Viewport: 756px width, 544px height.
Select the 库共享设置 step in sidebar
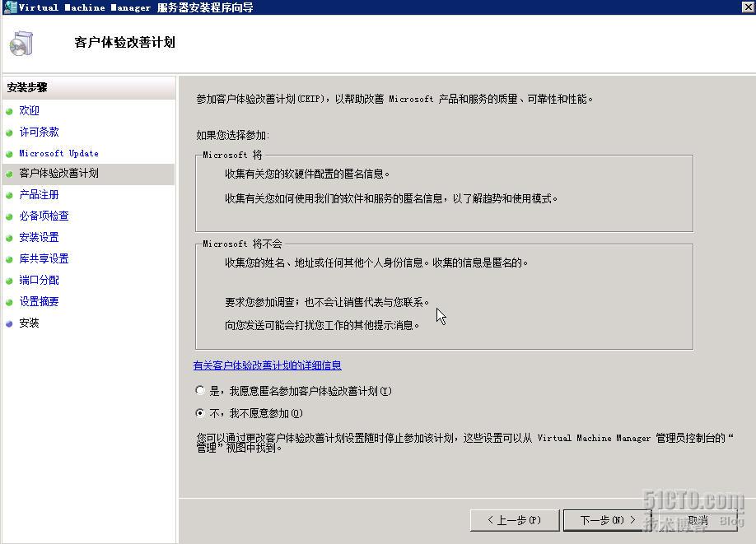coord(44,258)
